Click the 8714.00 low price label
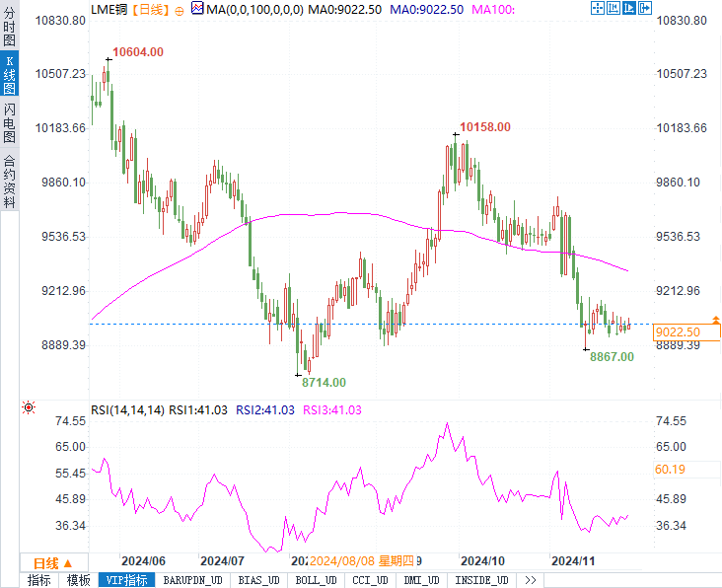722x588 pixels. [x=324, y=382]
